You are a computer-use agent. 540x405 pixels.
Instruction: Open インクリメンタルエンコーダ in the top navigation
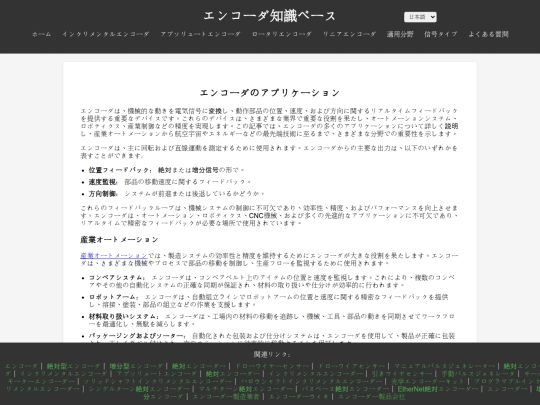coord(106,34)
